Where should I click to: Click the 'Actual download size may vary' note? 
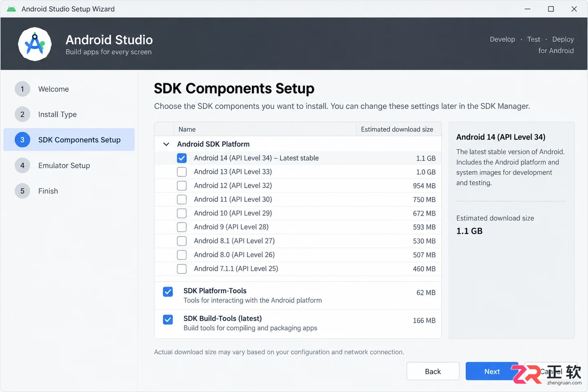279,352
